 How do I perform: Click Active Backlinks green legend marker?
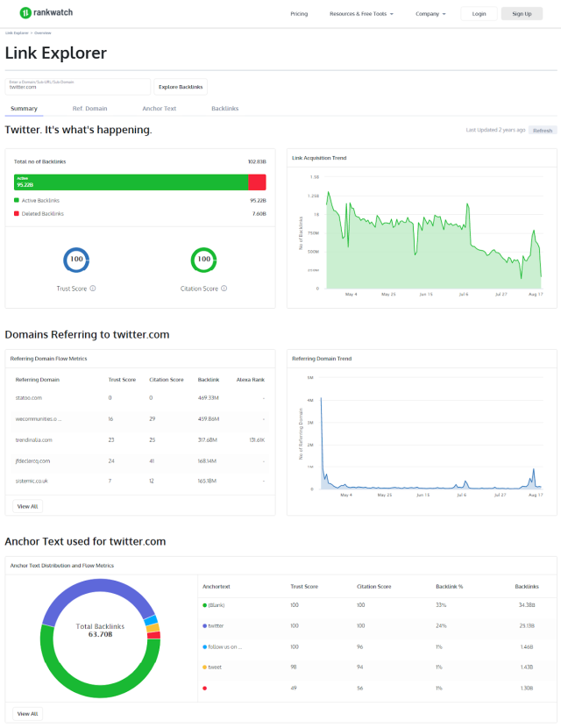(x=17, y=200)
